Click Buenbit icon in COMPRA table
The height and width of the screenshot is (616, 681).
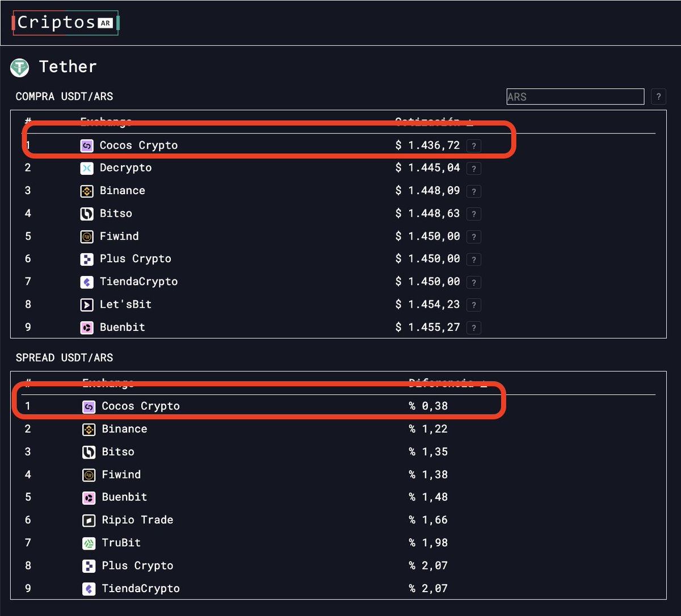click(x=86, y=327)
